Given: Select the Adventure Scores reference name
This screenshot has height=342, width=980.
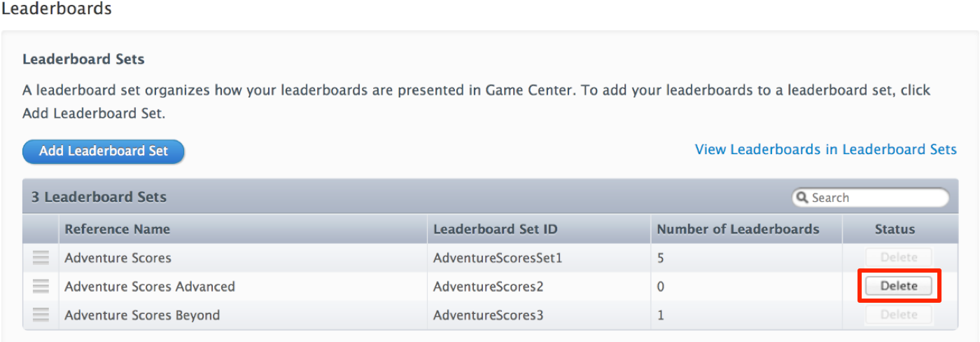Looking at the screenshot, I should coord(118,258).
